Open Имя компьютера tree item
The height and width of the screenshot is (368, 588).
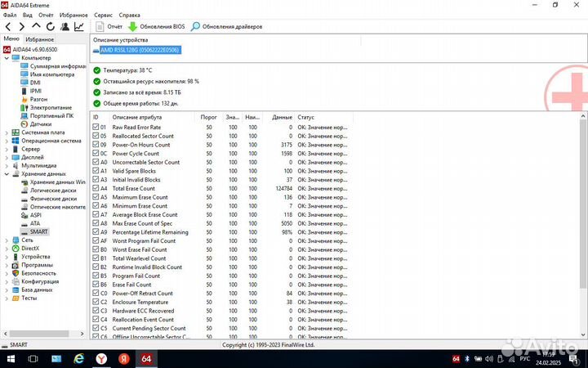(47, 74)
